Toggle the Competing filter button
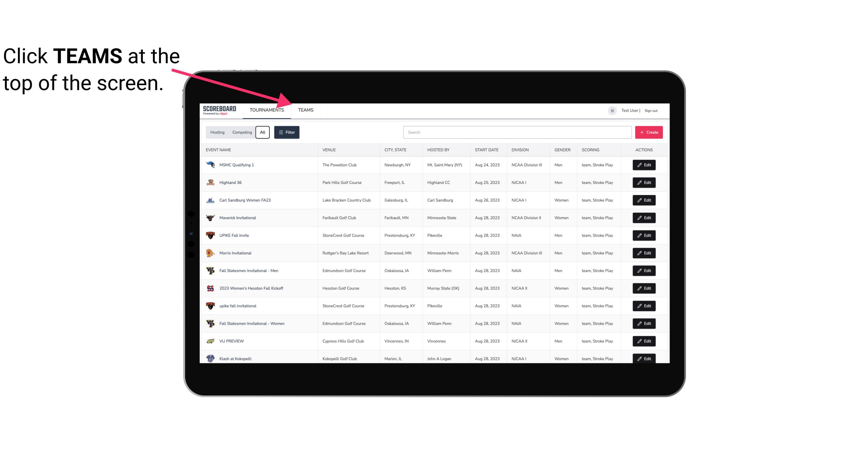 coord(242,132)
